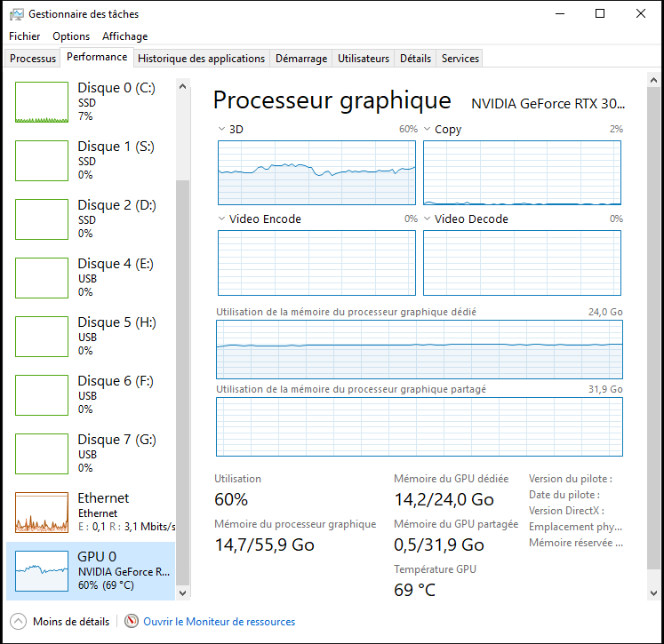Open the Video Decode engine dropdown
Screen dimensions: 664x644
(427, 219)
